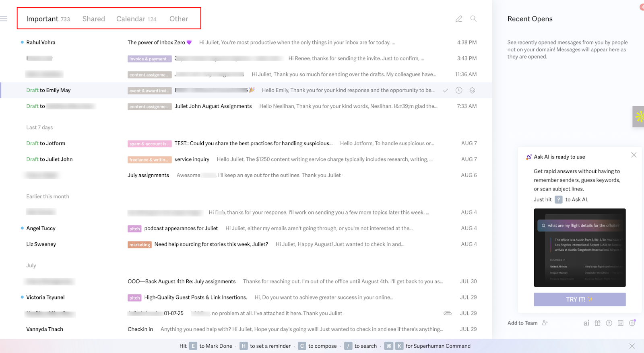Open Vannyda Thach's Checkin in email

coord(246,329)
